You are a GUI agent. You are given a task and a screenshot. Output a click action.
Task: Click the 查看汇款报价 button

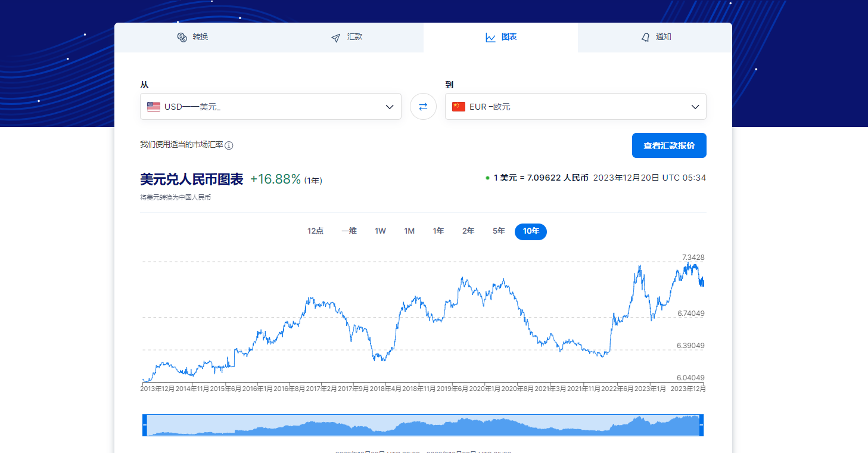[x=668, y=145]
